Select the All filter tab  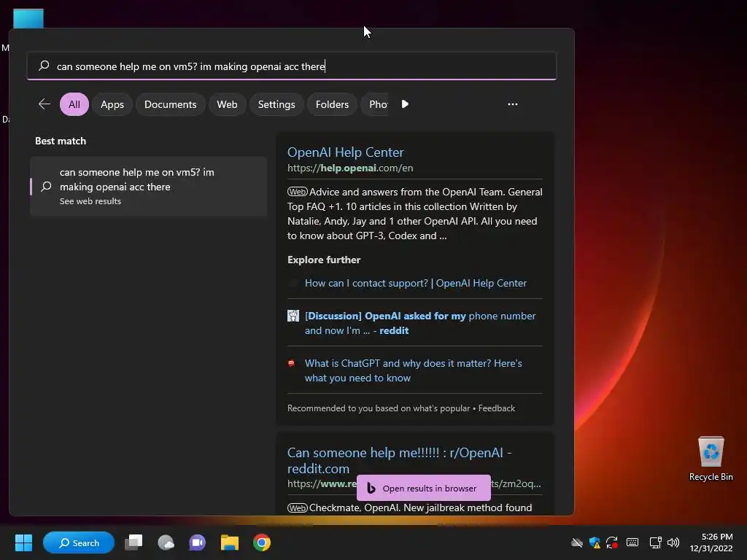click(74, 104)
